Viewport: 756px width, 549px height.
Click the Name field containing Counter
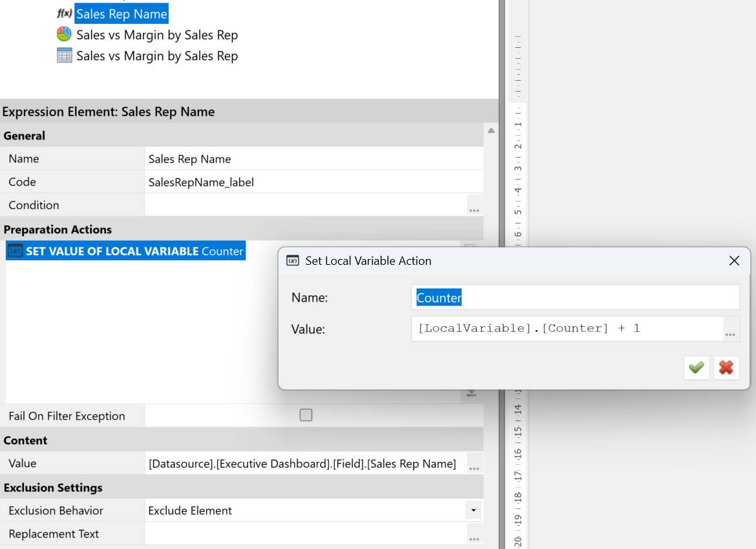(x=574, y=298)
